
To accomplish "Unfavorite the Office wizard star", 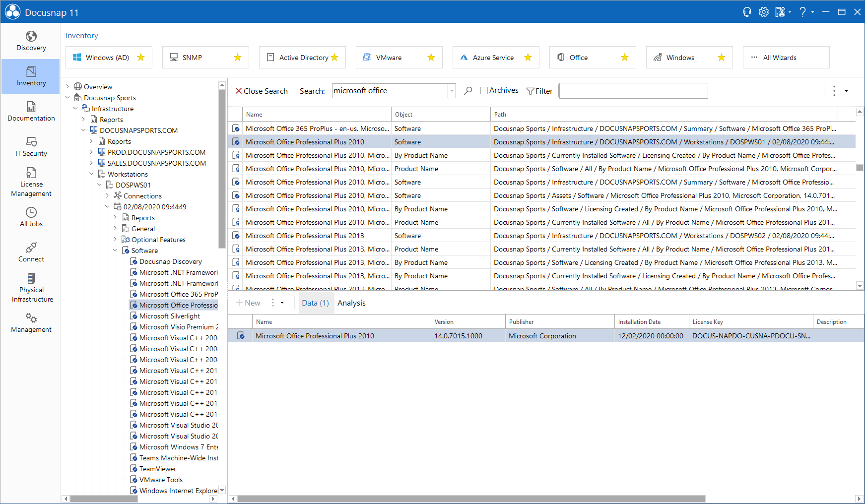I will pos(625,58).
